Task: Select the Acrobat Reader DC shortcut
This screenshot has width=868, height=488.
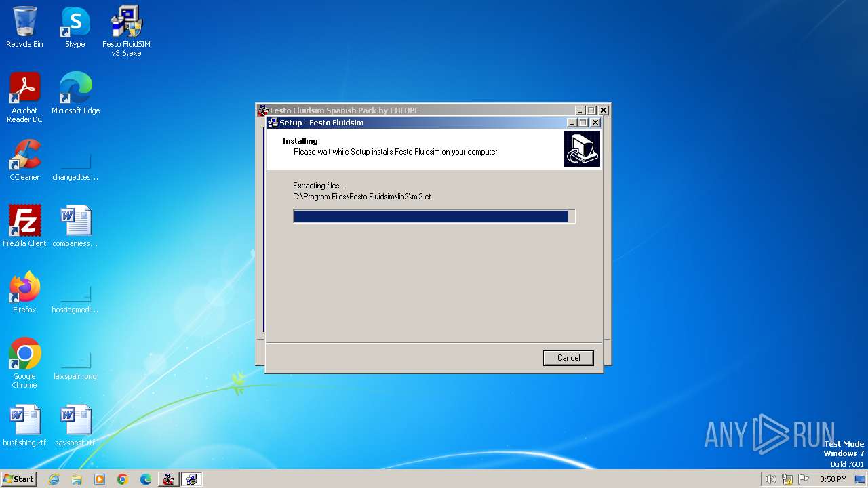Action: pyautogui.click(x=24, y=98)
